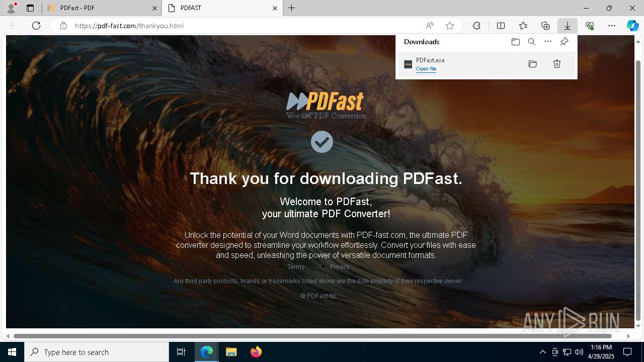Launch Firefox from the taskbar
The height and width of the screenshot is (362, 644).
pyautogui.click(x=256, y=352)
